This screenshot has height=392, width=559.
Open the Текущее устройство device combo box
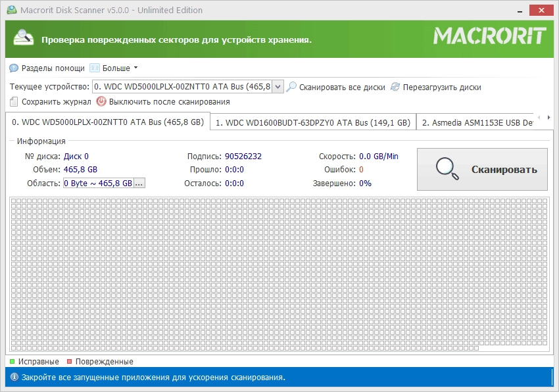coord(188,87)
